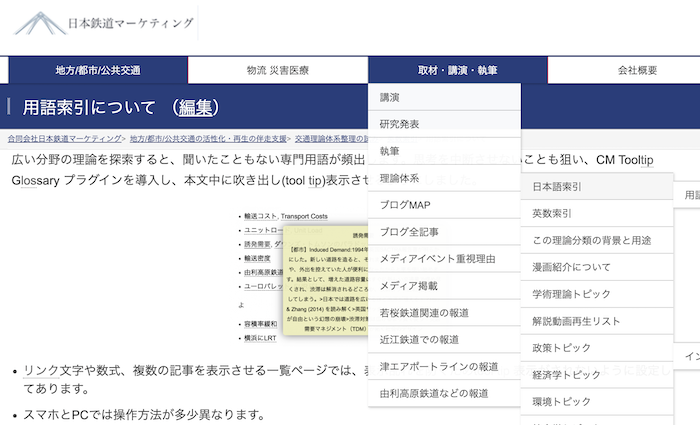This screenshot has width=700, height=425.
Task: Click the 日本鉄道マーケティング logo
Action: point(104,23)
